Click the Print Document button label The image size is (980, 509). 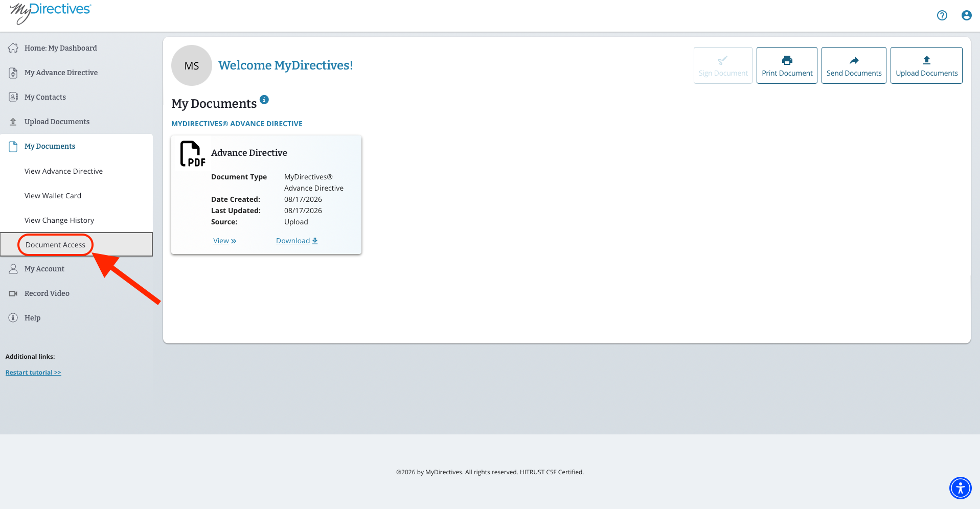click(x=787, y=73)
